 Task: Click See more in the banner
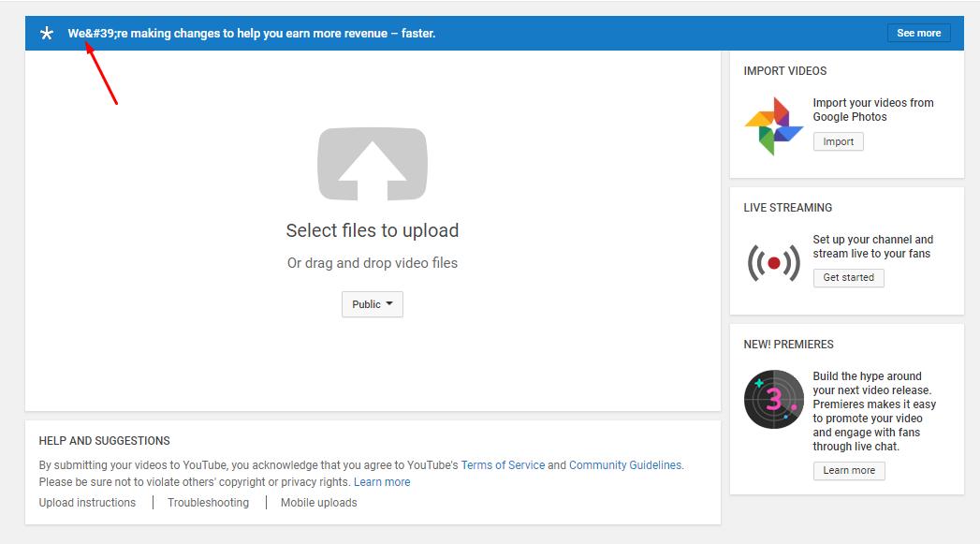tap(919, 33)
